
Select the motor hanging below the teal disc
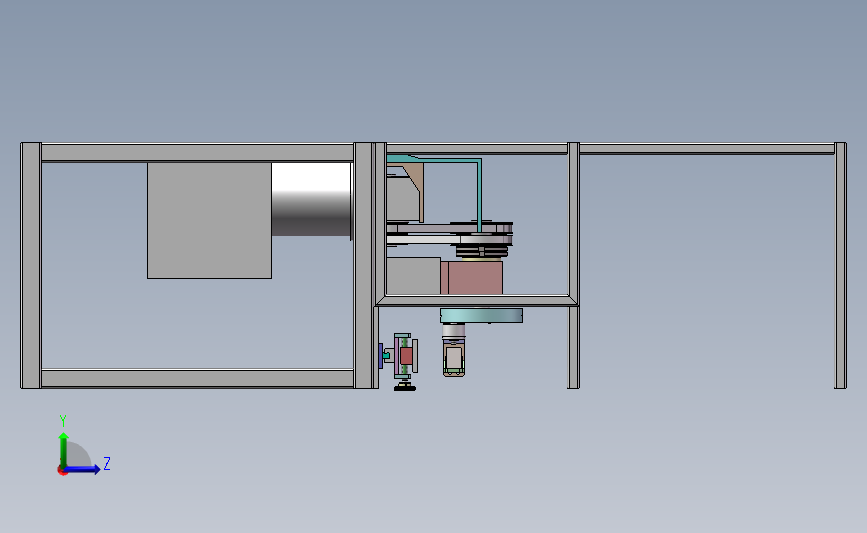tap(453, 351)
